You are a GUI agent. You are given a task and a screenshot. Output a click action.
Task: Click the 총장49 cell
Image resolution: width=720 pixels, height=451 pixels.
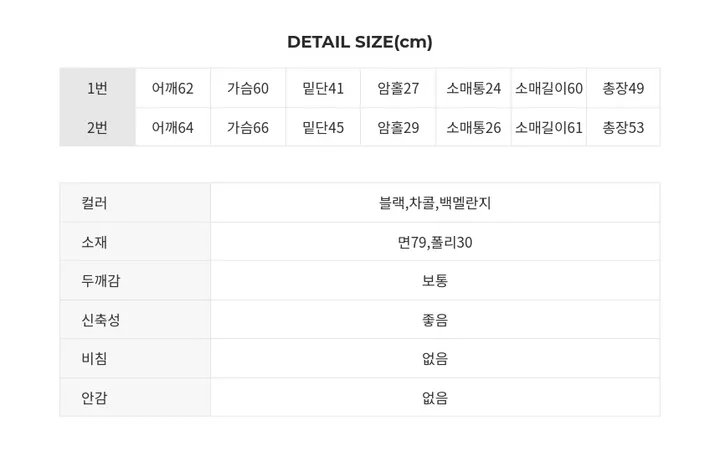pos(623,88)
